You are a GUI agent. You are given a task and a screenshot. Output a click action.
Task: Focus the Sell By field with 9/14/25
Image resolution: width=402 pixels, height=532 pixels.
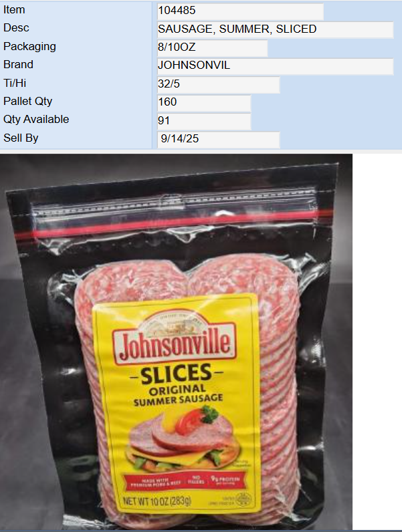click(218, 140)
